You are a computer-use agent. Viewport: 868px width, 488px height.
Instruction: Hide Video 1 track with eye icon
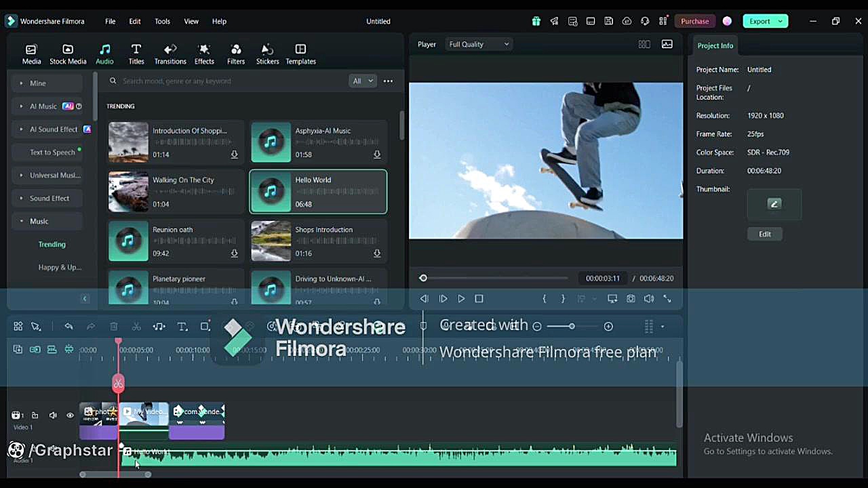click(70, 415)
